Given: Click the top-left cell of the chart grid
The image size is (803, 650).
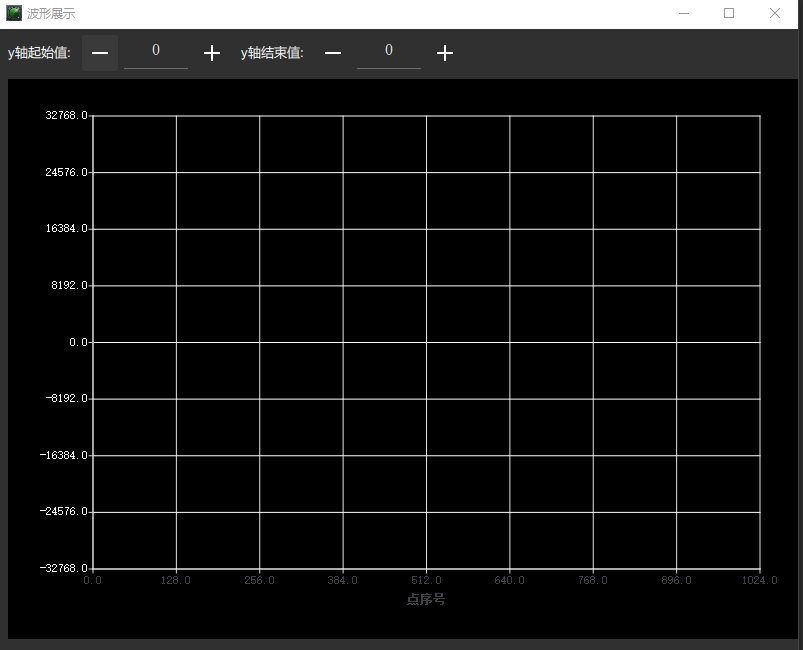Looking at the screenshot, I should 134,142.
